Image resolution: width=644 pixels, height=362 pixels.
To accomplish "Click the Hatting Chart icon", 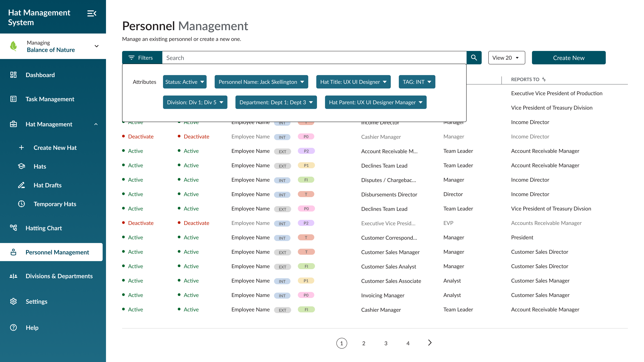I will coord(13,228).
